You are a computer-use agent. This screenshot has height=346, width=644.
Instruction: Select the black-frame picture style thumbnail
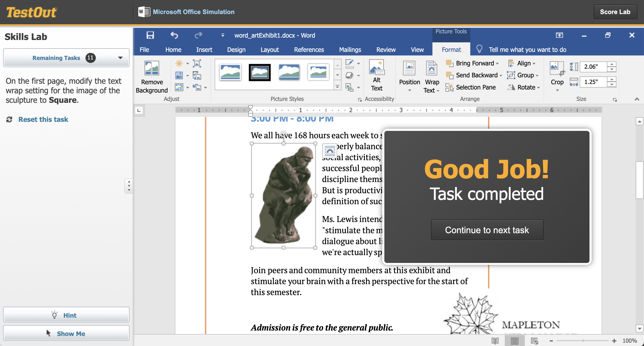click(259, 73)
